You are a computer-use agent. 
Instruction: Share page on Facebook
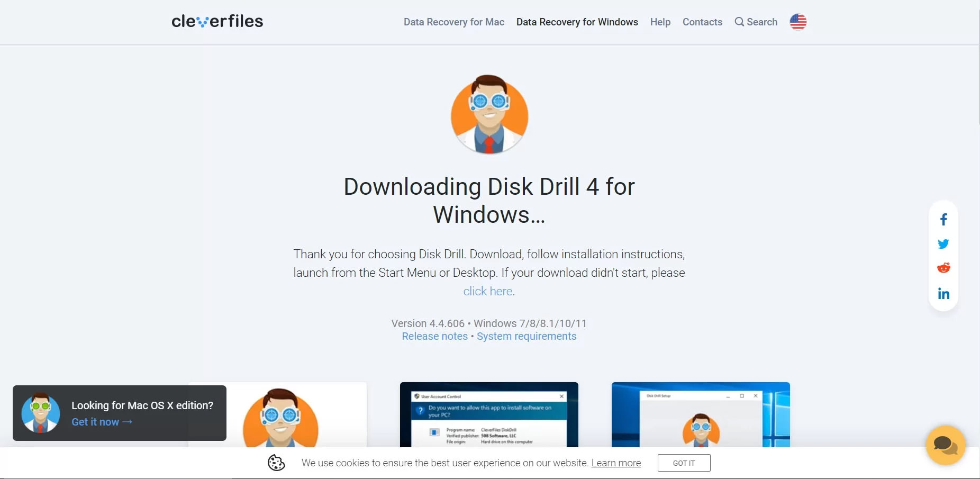click(x=943, y=220)
